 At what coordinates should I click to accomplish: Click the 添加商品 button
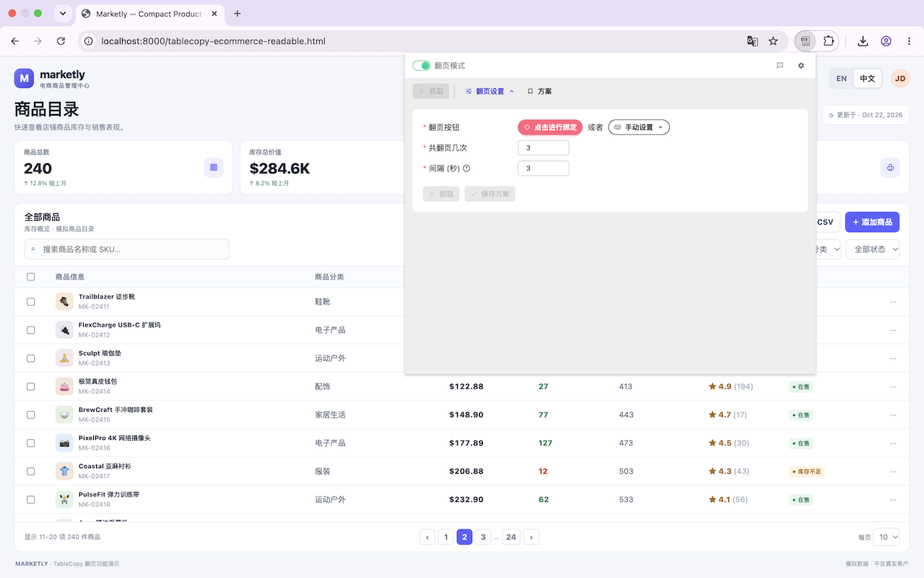(x=872, y=223)
